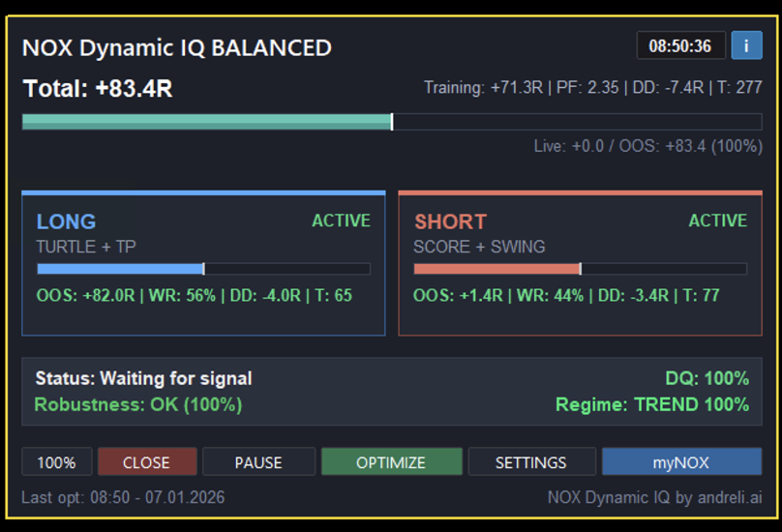Click the LONG OOS +82.0R stats line

click(x=195, y=295)
